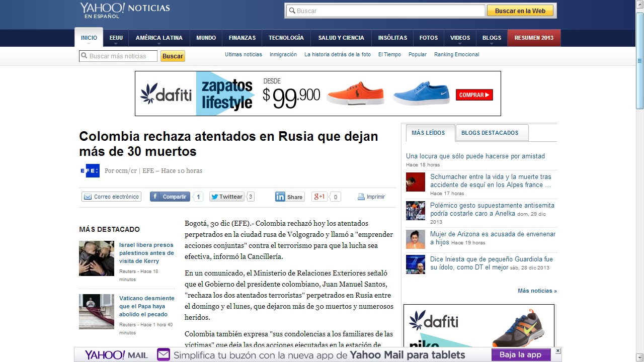Close the Yahoo Mail bottom banner

click(x=558, y=350)
